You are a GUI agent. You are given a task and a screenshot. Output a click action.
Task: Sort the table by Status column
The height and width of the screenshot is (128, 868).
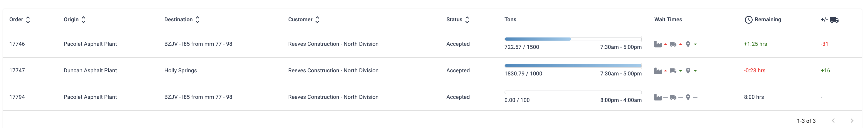coord(467,20)
